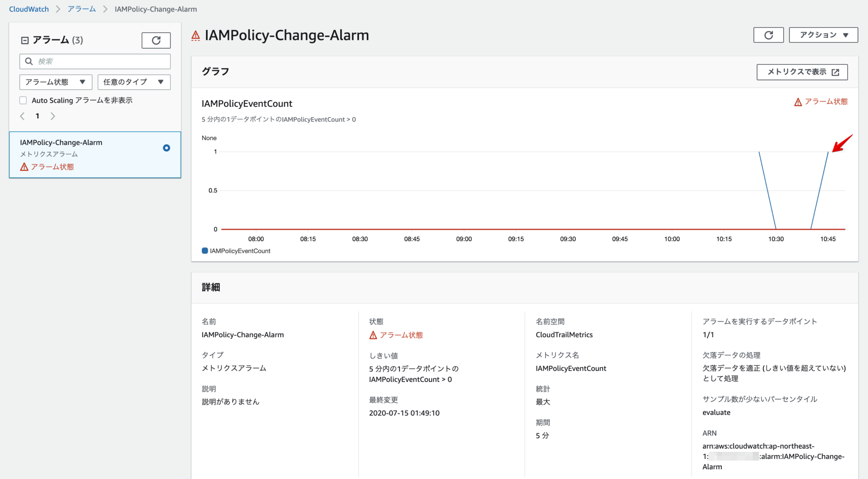Open the red アラーム状態 link in details
Viewport: 868px width, 479px height.
pyautogui.click(x=401, y=335)
